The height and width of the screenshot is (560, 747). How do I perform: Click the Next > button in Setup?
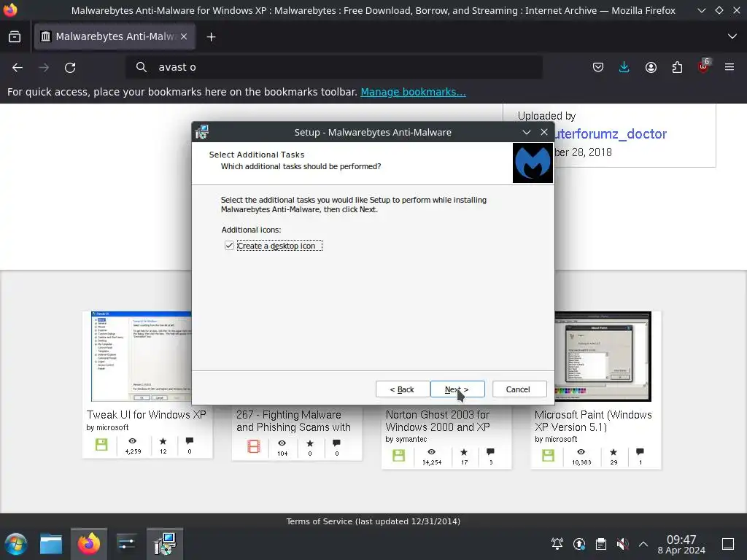tap(457, 389)
